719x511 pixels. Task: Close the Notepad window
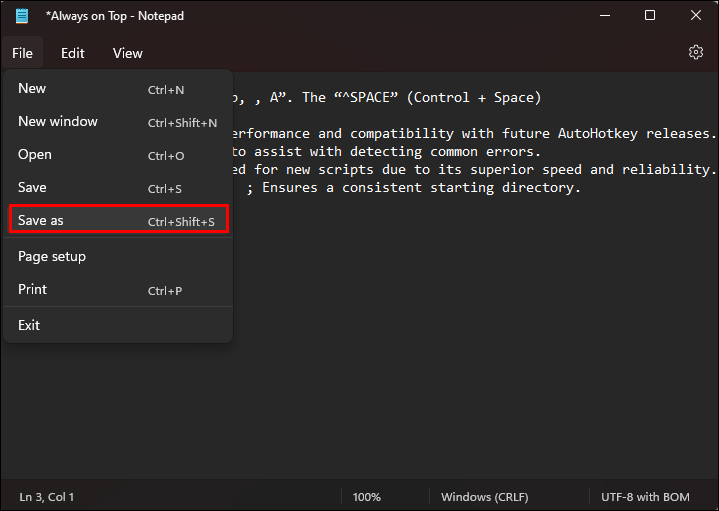pyautogui.click(x=696, y=16)
